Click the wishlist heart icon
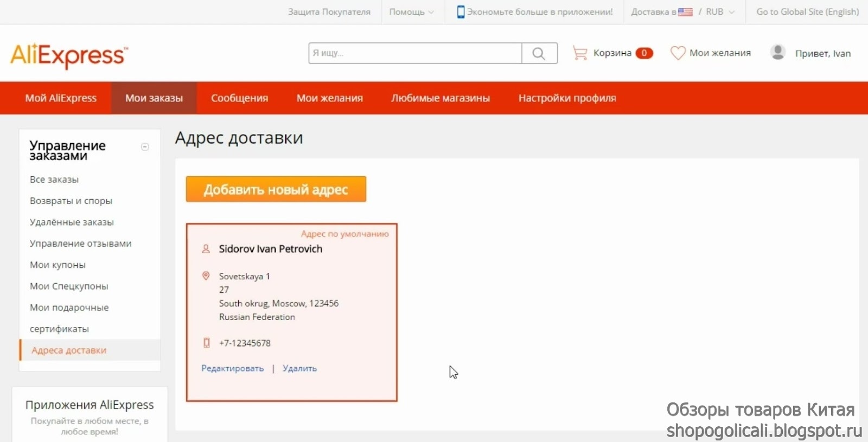 point(678,53)
